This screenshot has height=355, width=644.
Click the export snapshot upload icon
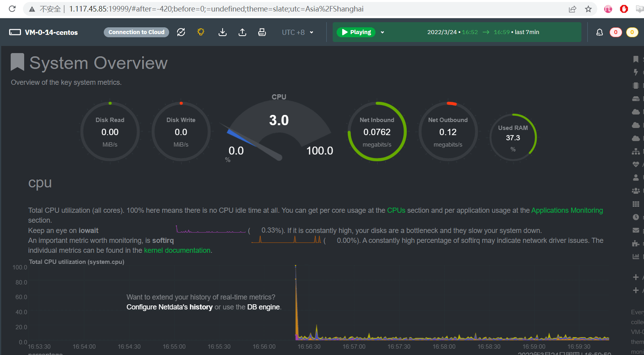click(242, 32)
